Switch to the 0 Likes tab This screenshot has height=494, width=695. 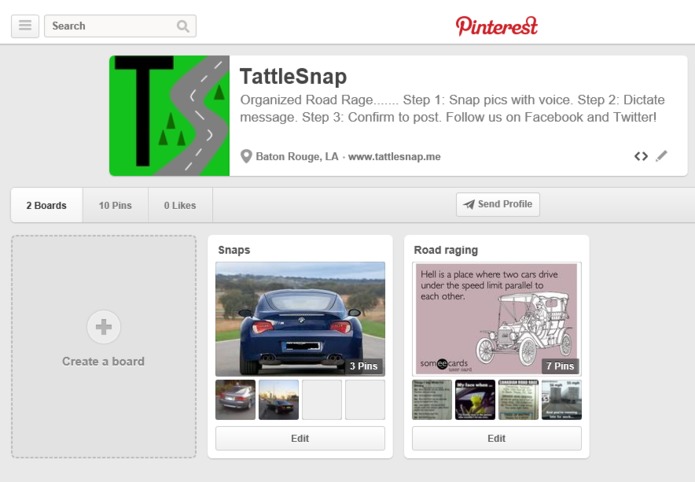[180, 206]
